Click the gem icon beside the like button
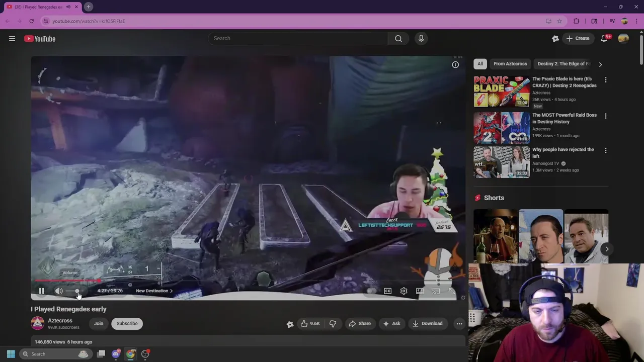 click(290, 324)
